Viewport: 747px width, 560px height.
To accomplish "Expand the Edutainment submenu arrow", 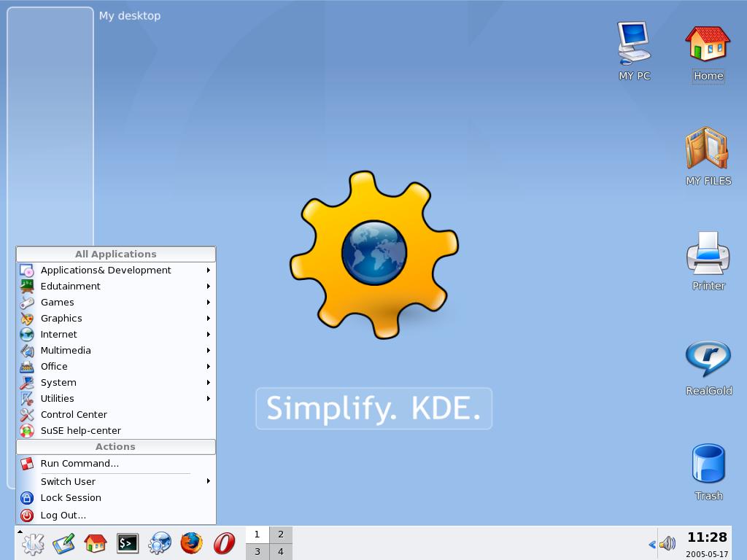I will point(208,286).
